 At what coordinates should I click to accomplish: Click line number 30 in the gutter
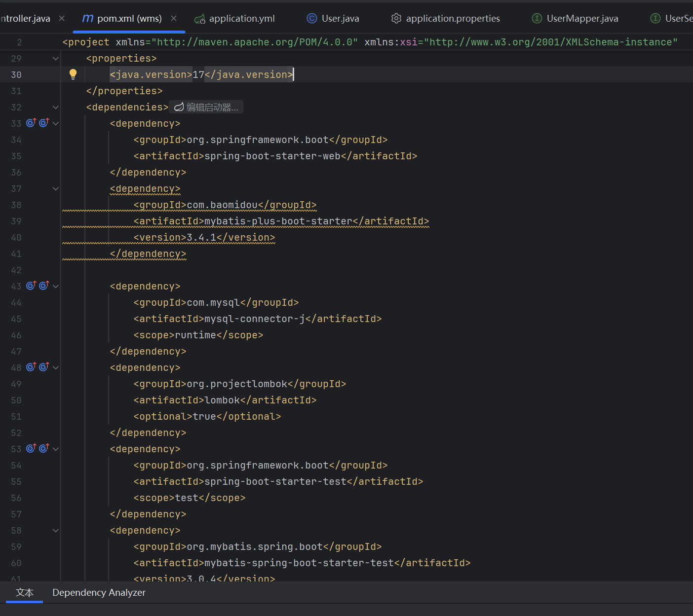pos(16,74)
